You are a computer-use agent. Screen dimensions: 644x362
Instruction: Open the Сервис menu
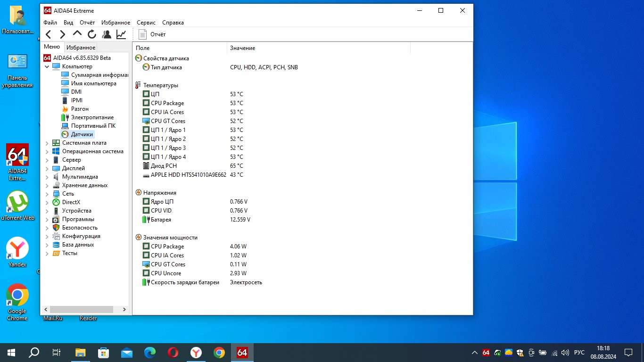click(x=146, y=23)
